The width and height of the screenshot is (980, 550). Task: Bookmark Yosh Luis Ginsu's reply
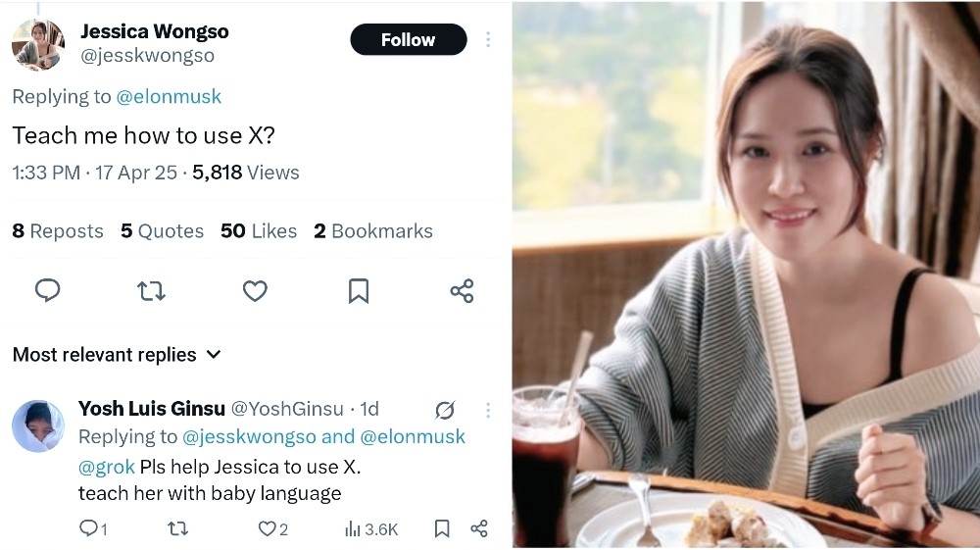click(x=442, y=528)
